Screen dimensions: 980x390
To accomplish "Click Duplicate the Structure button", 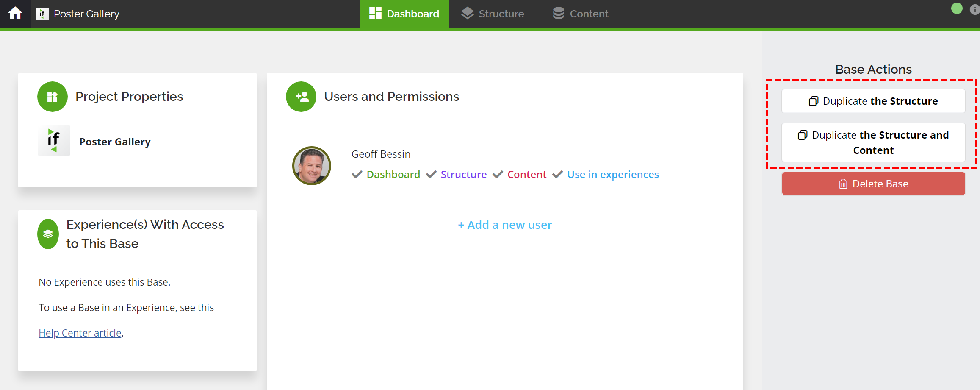I will (x=873, y=101).
